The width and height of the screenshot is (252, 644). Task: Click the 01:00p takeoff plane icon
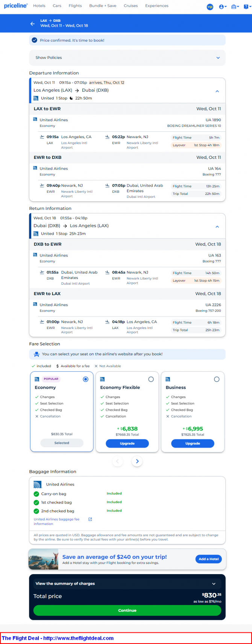pos(42,322)
